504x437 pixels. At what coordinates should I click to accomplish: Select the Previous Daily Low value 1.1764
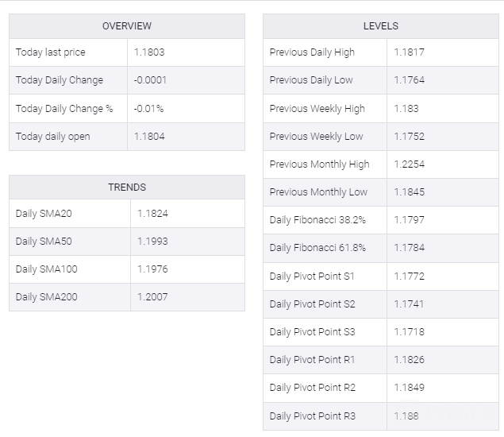coord(409,80)
